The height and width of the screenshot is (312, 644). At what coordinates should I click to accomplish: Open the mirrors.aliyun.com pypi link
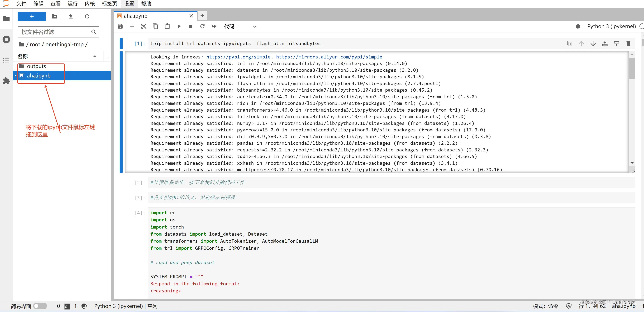click(x=329, y=57)
